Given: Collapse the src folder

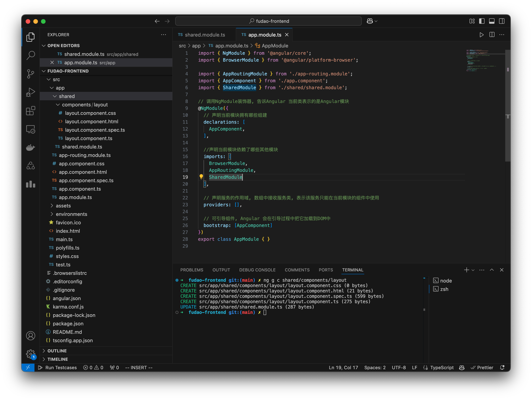Looking at the screenshot, I should pos(106,79).
